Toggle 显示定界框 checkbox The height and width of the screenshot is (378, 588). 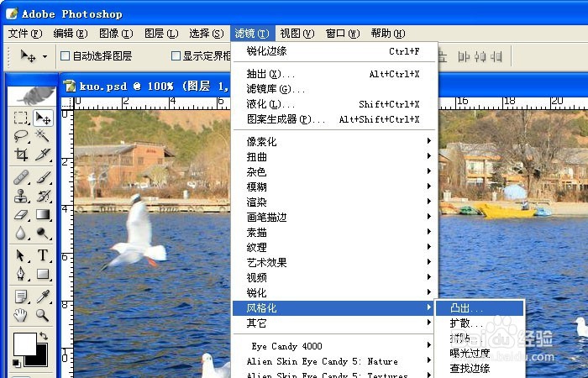coord(176,56)
